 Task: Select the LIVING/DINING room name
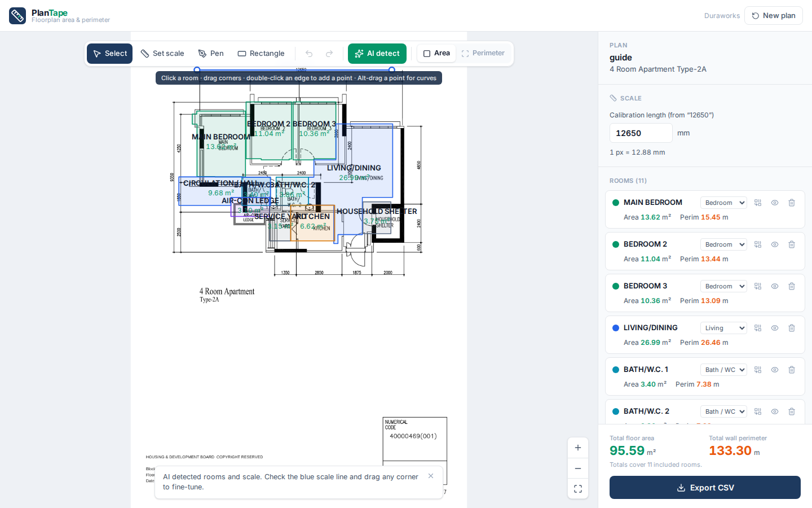pyautogui.click(x=651, y=328)
